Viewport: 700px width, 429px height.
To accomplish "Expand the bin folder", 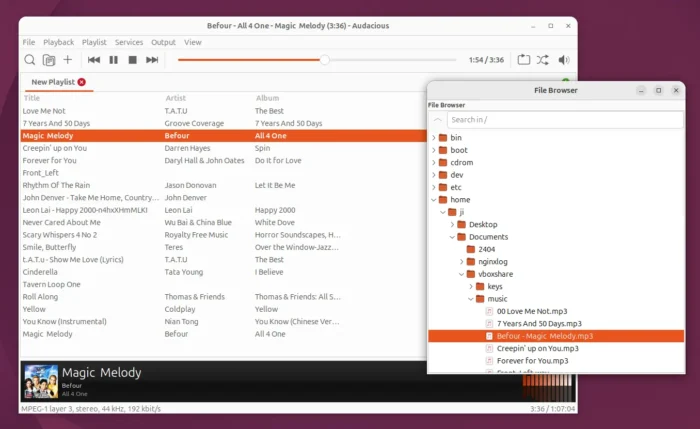I will [433, 138].
